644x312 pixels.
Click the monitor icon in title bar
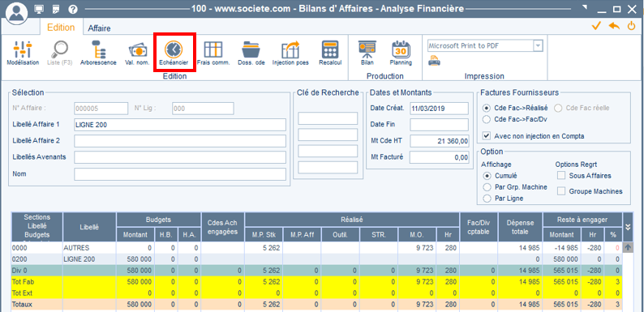[x=39, y=9]
